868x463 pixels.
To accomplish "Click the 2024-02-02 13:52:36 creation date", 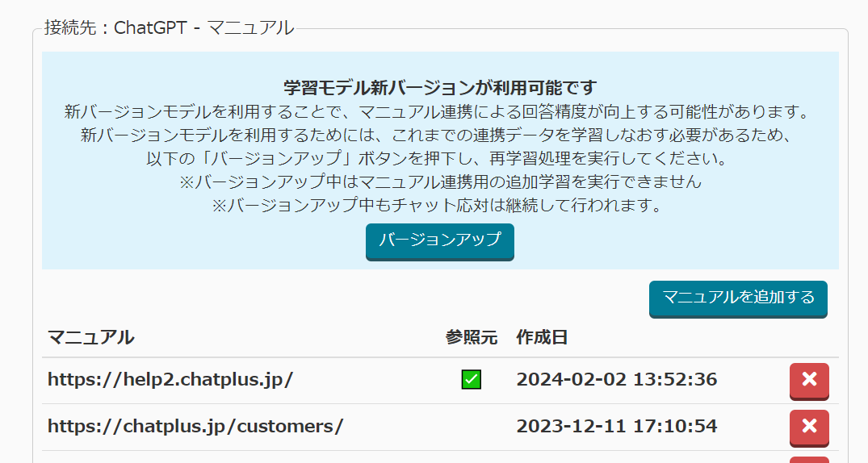I will click(x=616, y=380).
